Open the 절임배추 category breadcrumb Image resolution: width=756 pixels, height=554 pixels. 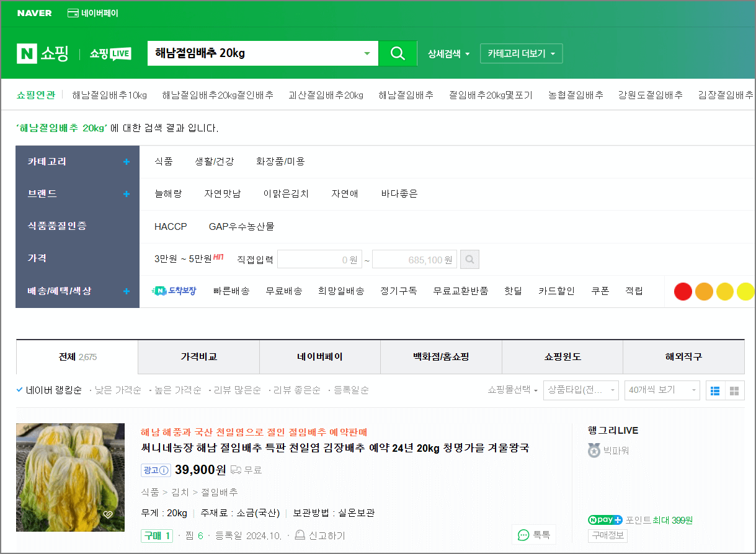(220, 493)
